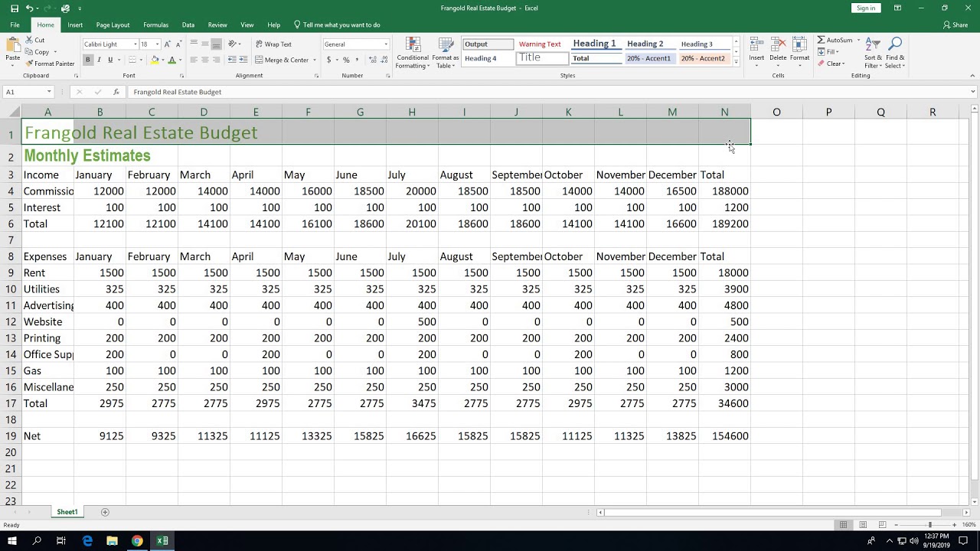The height and width of the screenshot is (551, 980).
Task: Click the Sign in button
Action: click(866, 8)
